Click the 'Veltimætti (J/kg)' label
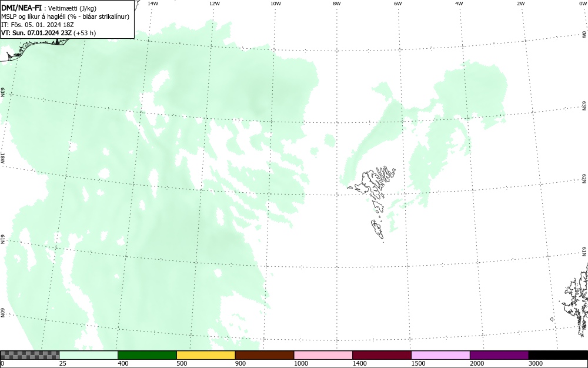 point(72,8)
